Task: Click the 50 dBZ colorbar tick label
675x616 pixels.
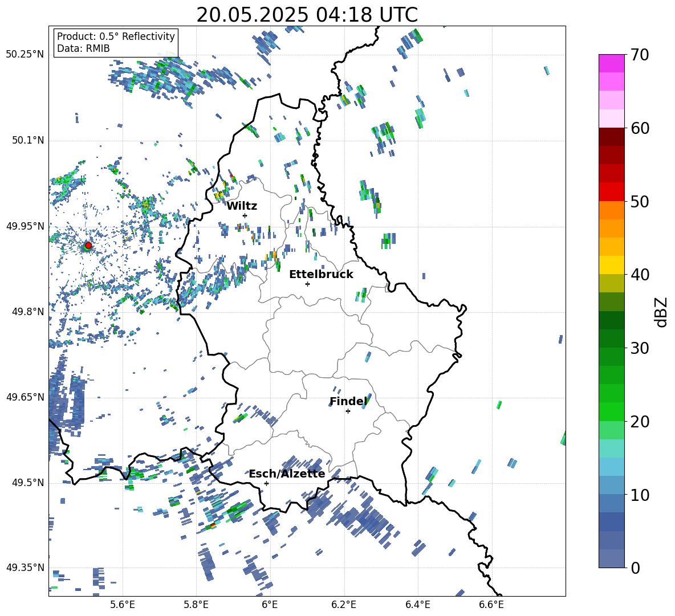Action: (x=640, y=202)
